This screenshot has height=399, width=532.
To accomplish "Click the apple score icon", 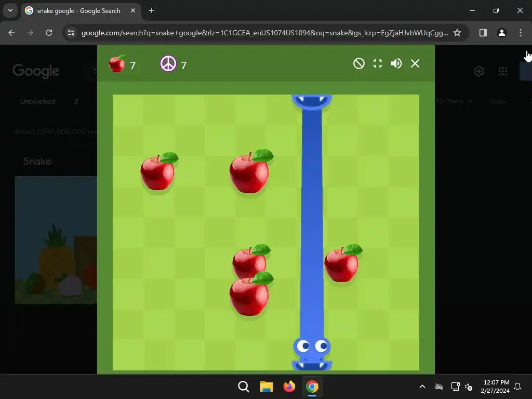I will click(117, 63).
